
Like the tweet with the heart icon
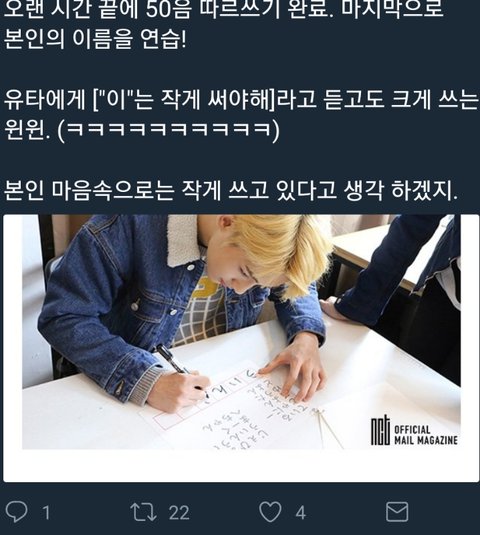pyautogui.click(x=270, y=512)
